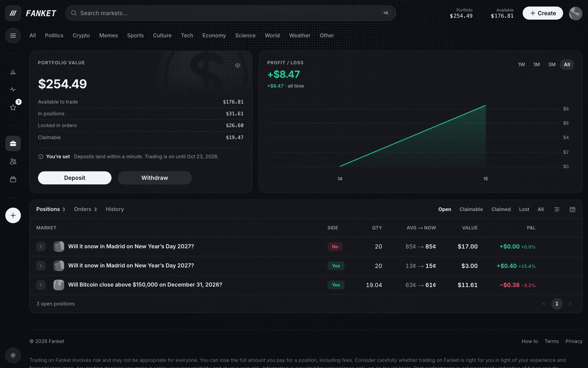Hide portfolio value with eye icon

pos(238,65)
